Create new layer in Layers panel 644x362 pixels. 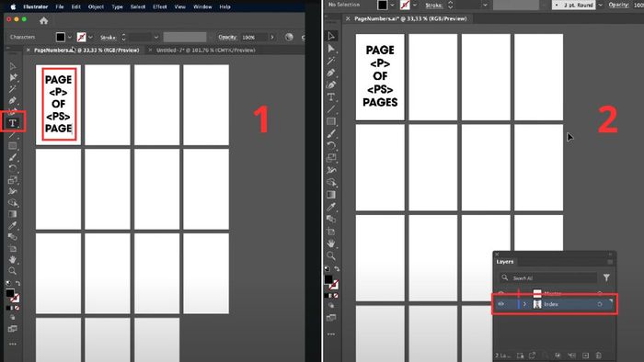[x=586, y=356]
